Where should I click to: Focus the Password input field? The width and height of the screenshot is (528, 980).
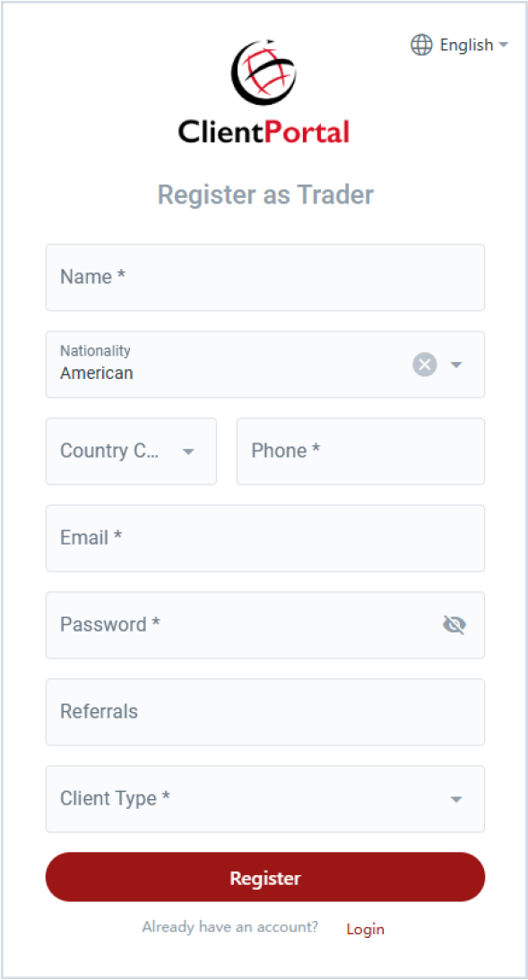(x=265, y=625)
